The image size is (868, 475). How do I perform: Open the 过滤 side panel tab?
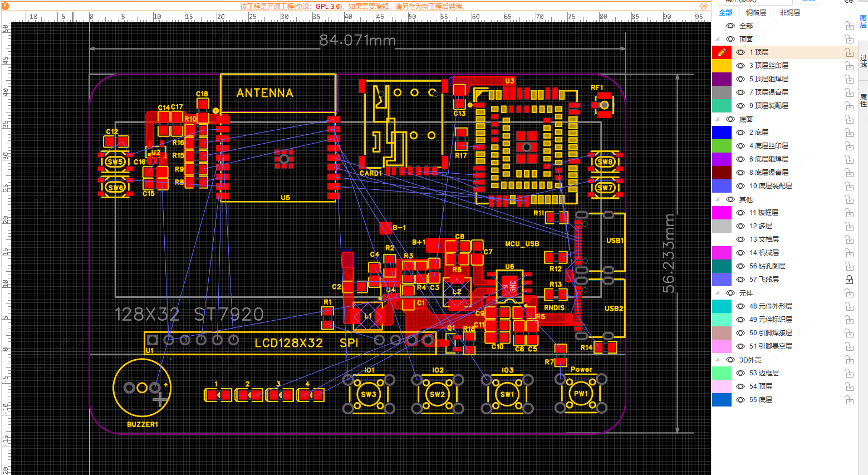pos(863,61)
